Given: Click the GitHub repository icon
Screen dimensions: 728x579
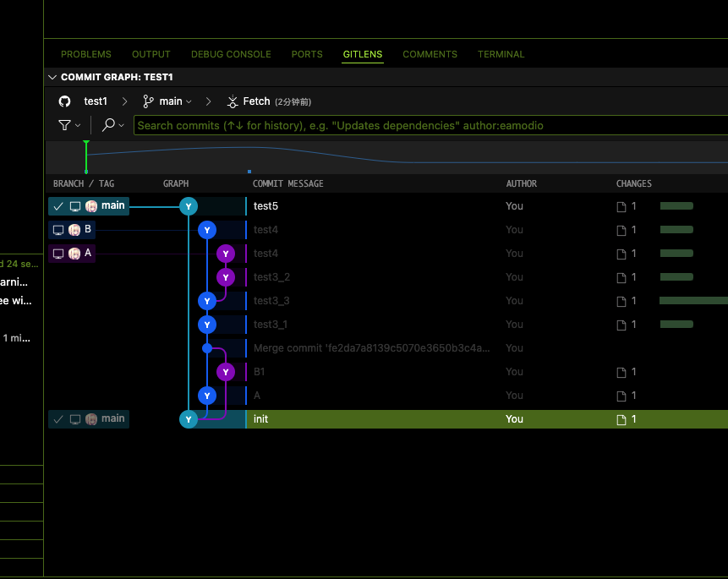Looking at the screenshot, I should point(64,101).
